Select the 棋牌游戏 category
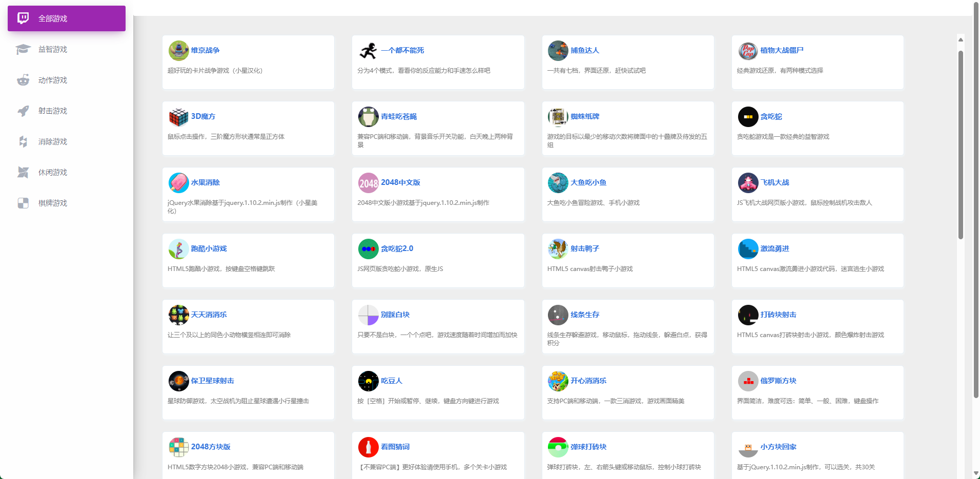This screenshot has width=980, height=479. 67,203
